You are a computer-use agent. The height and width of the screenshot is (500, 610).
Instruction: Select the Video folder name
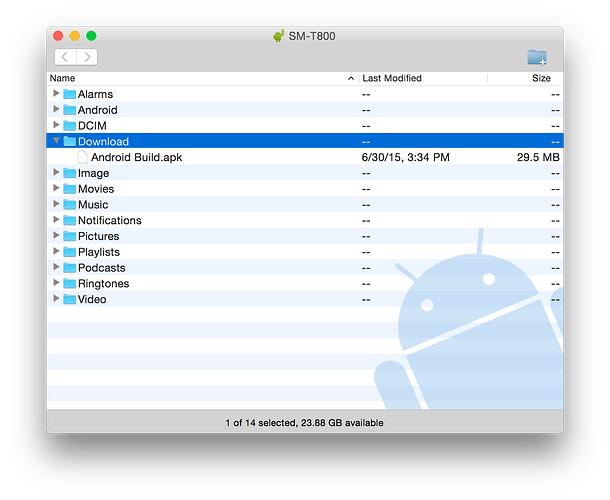pos(92,299)
